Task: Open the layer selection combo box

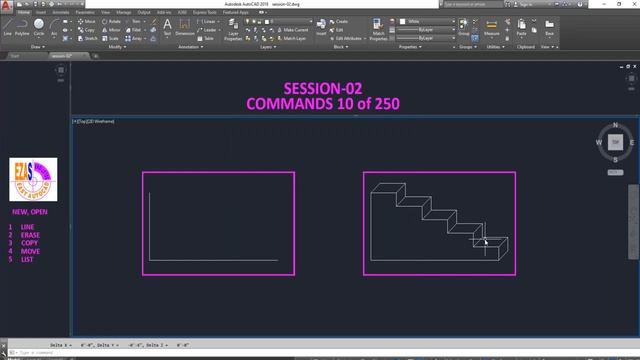Action: pyautogui.click(x=279, y=21)
